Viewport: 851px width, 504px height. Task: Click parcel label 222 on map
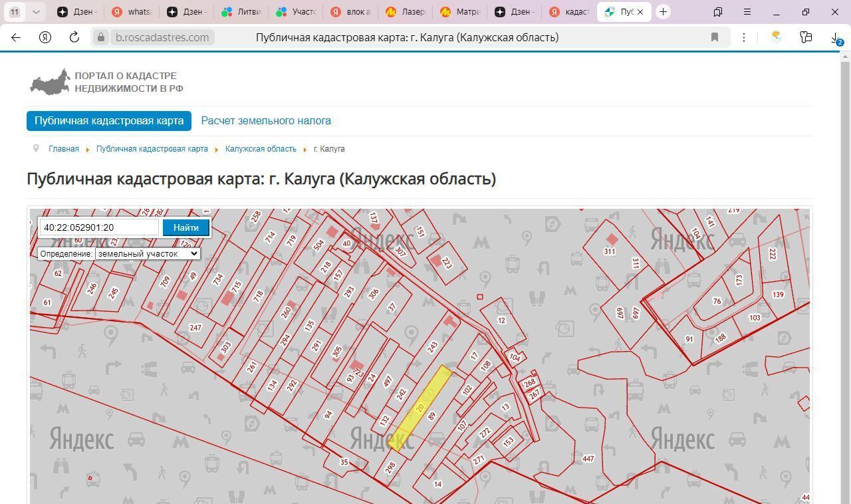coord(772,254)
